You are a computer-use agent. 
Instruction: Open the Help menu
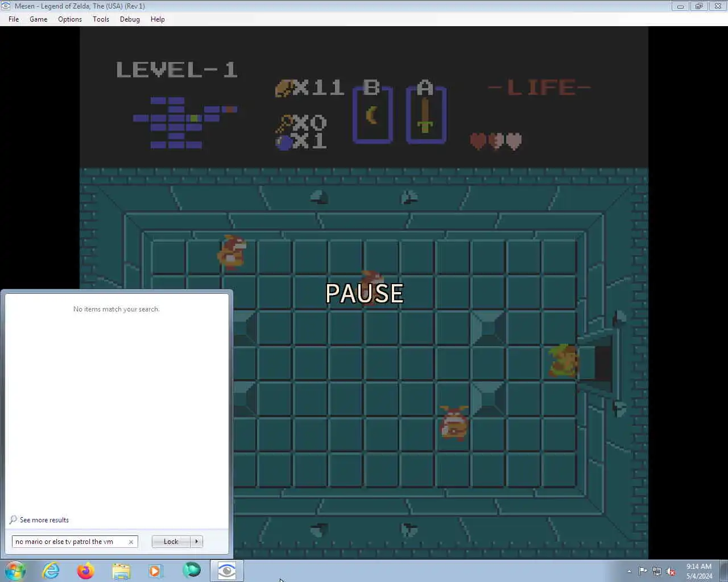click(x=158, y=19)
